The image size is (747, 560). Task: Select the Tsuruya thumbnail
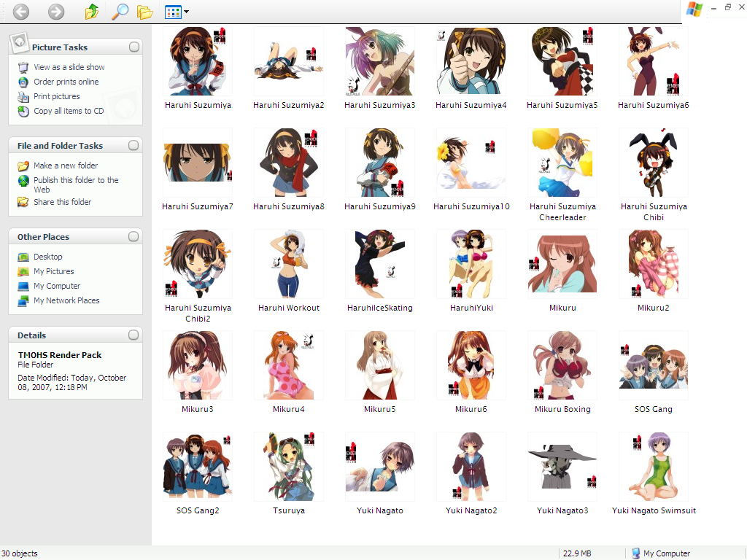[x=289, y=467]
